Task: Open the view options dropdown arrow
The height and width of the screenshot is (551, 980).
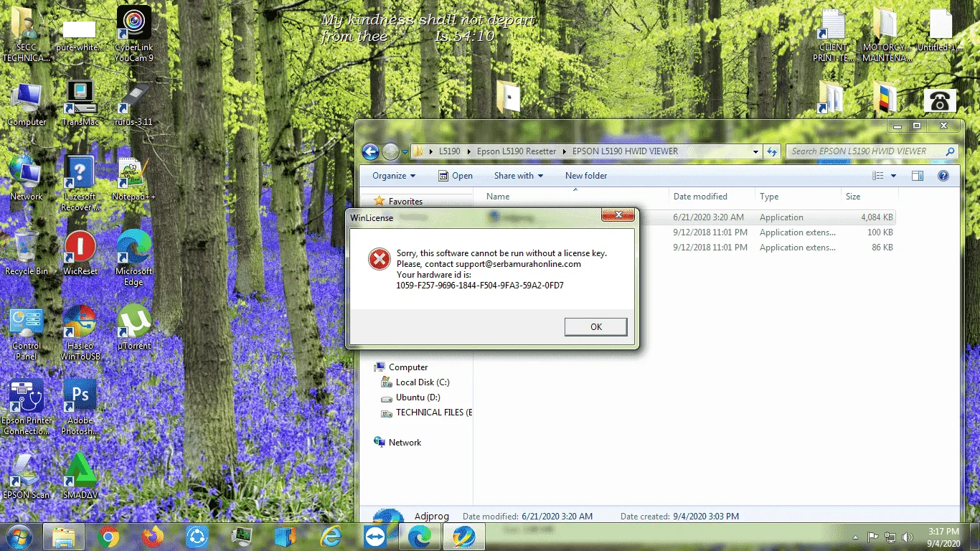Action: click(x=893, y=176)
